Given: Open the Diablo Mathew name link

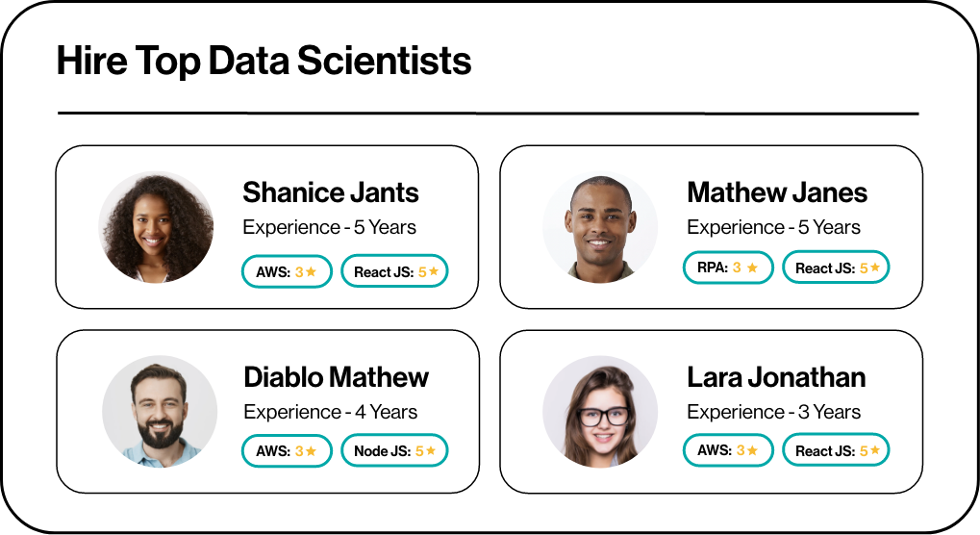Looking at the screenshot, I should [x=336, y=377].
